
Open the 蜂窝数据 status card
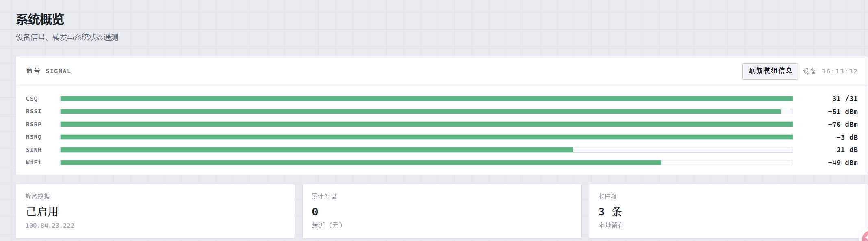tap(155, 211)
